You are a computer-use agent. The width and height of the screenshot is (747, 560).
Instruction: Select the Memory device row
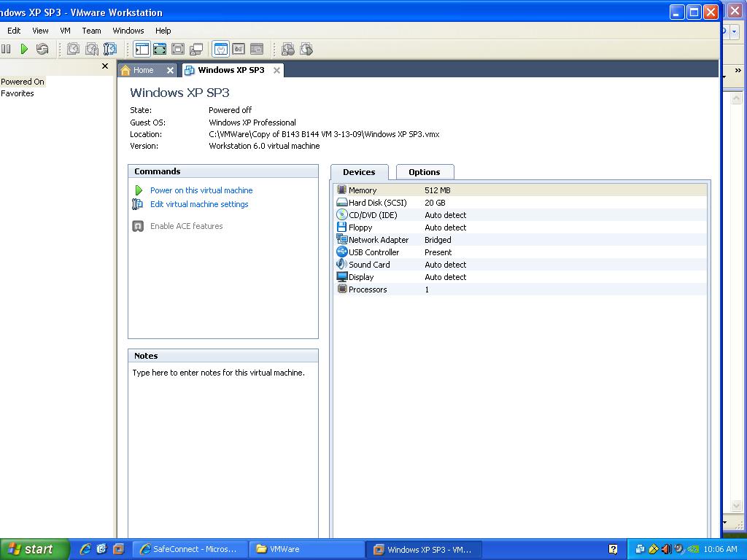[521, 190]
